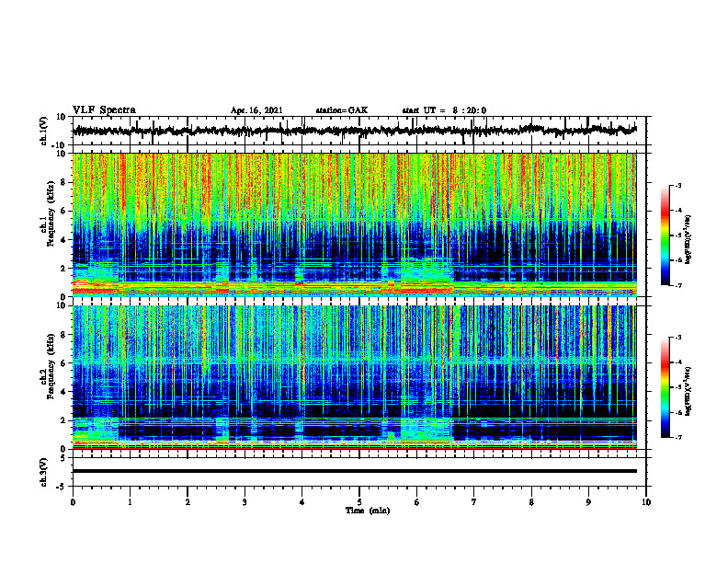The height and width of the screenshot is (563, 728).
Task: Click inside the ch.1 spectrogram panel
Action: click(355, 224)
